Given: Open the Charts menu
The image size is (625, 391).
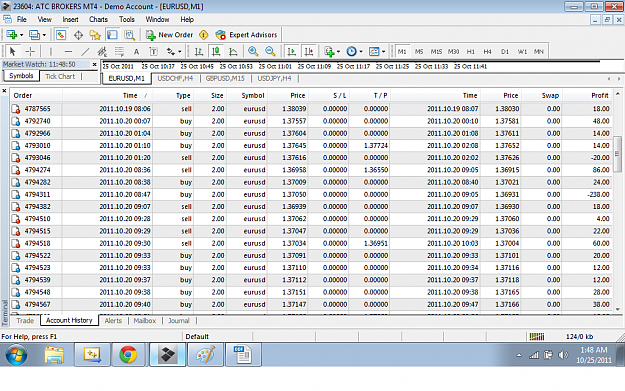Looking at the screenshot, I should coord(98,20).
